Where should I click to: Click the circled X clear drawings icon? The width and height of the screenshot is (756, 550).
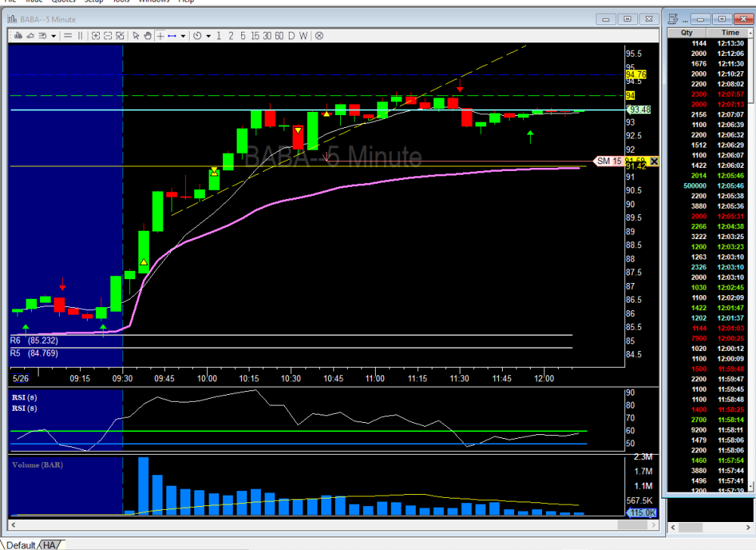(319, 36)
